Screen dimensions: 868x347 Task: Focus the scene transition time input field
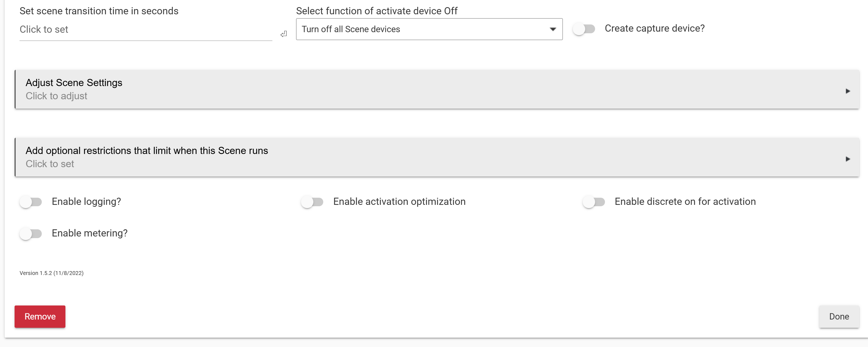(146, 30)
